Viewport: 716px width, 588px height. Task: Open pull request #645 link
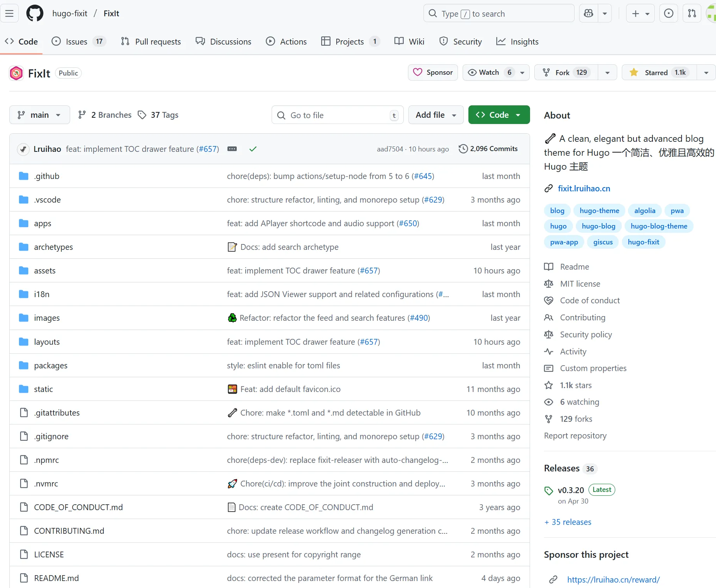423,176
